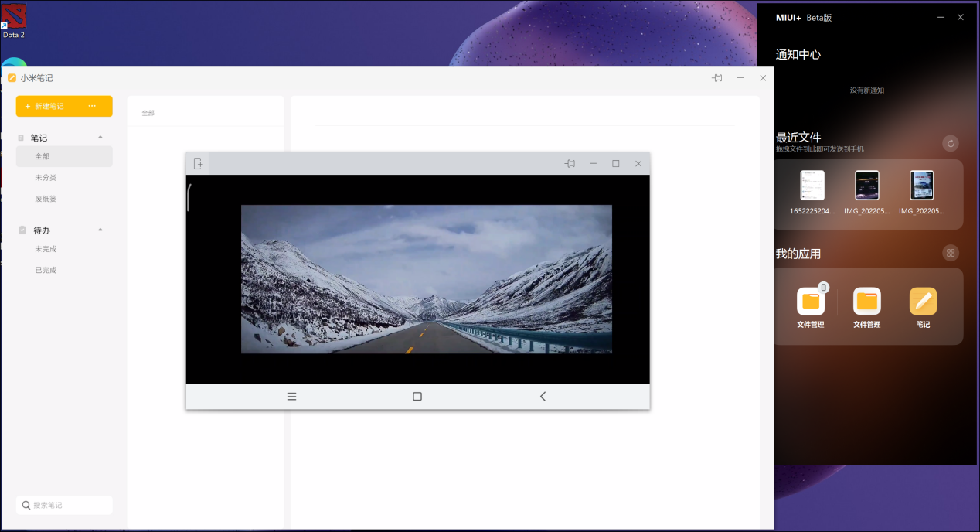Image resolution: width=980 pixels, height=532 pixels.
Task: Open the three-dot menu beside 新建笔记
Action: [92, 106]
